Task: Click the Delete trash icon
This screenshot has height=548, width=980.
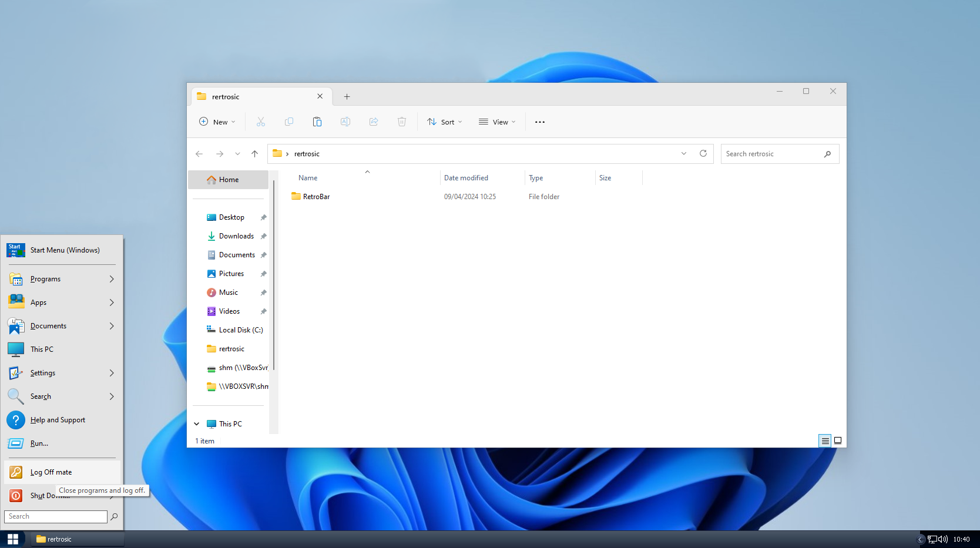Action: coord(402,122)
